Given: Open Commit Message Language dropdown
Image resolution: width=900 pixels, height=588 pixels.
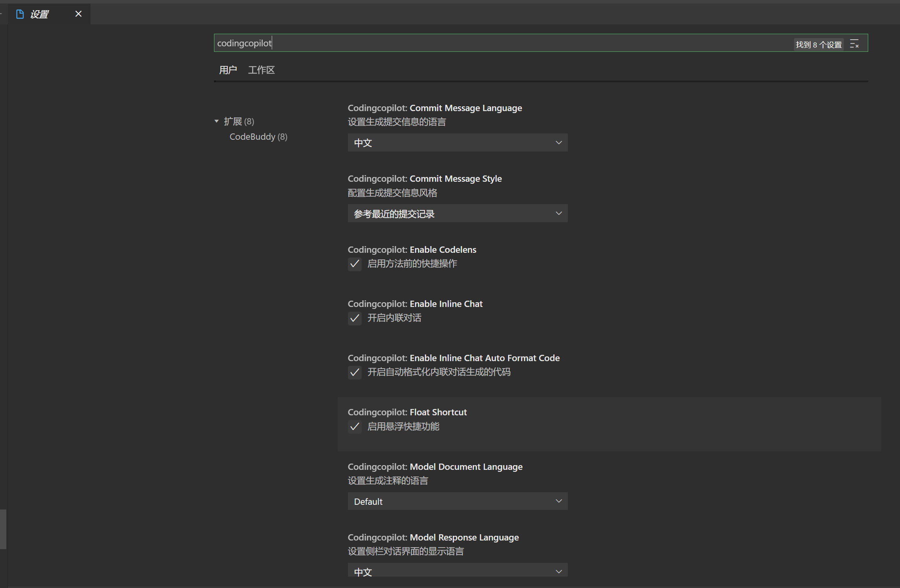Looking at the screenshot, I should pyautogui.click(x=457, y=142).
